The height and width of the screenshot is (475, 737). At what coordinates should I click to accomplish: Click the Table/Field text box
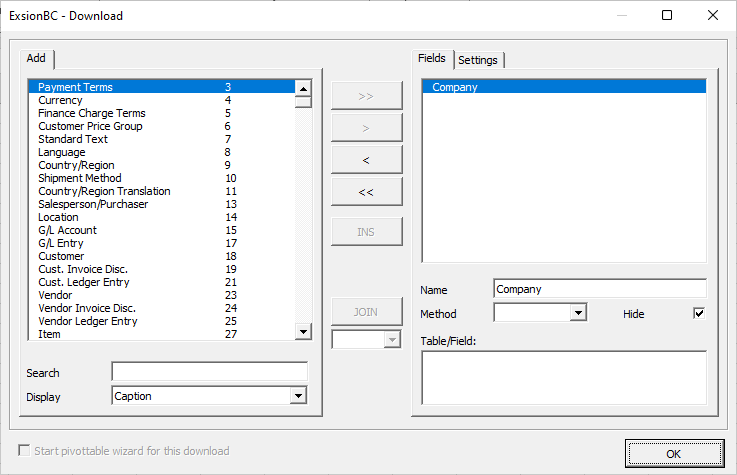point(564,378)
